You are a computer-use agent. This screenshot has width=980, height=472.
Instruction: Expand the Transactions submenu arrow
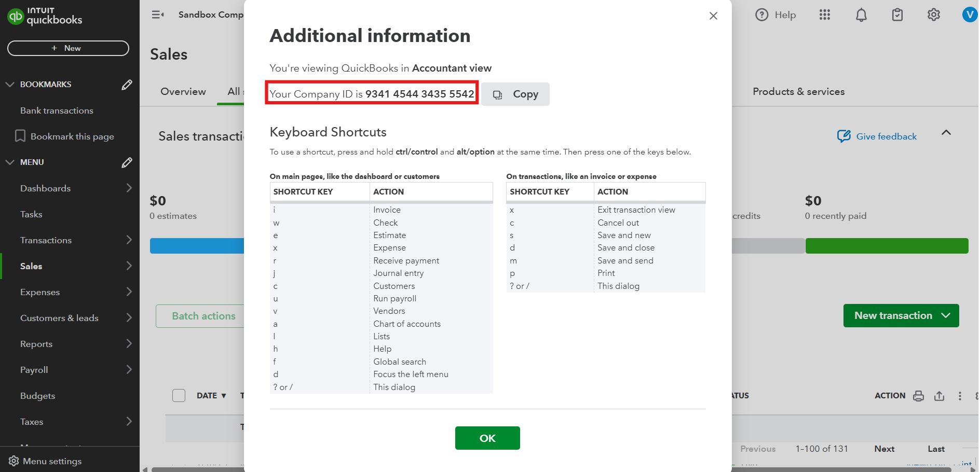[x=129, y=240]
